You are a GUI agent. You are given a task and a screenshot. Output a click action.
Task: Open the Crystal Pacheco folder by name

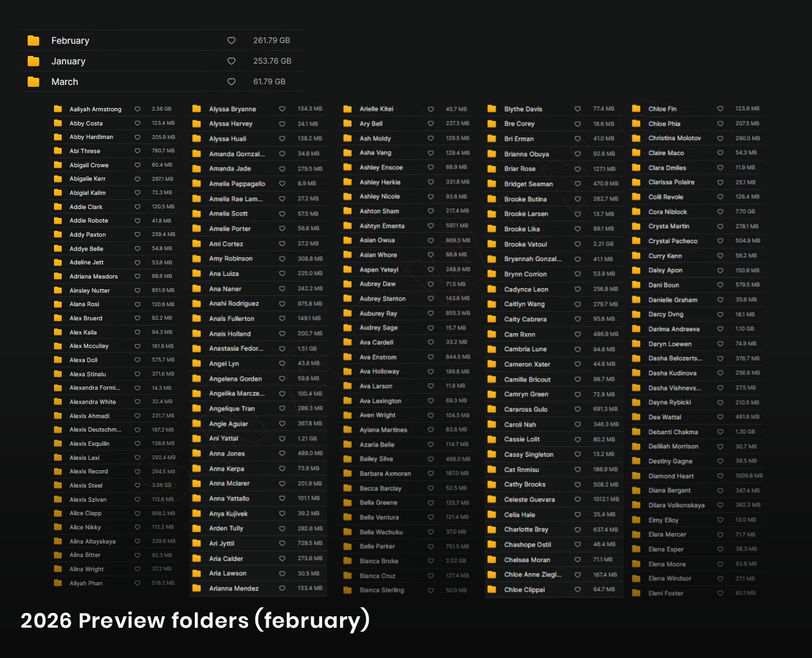pos(672,241)
